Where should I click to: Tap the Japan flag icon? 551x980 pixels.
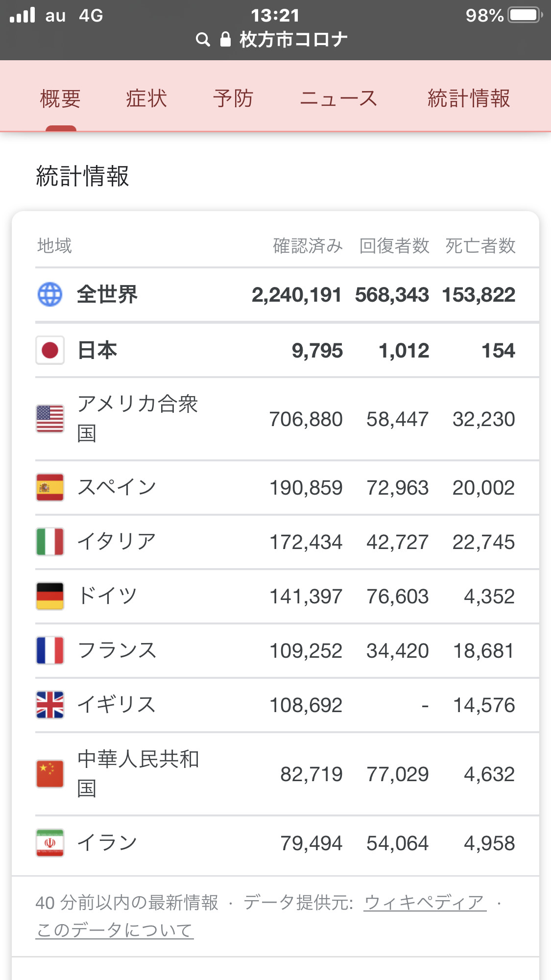(x=50, y=350)
